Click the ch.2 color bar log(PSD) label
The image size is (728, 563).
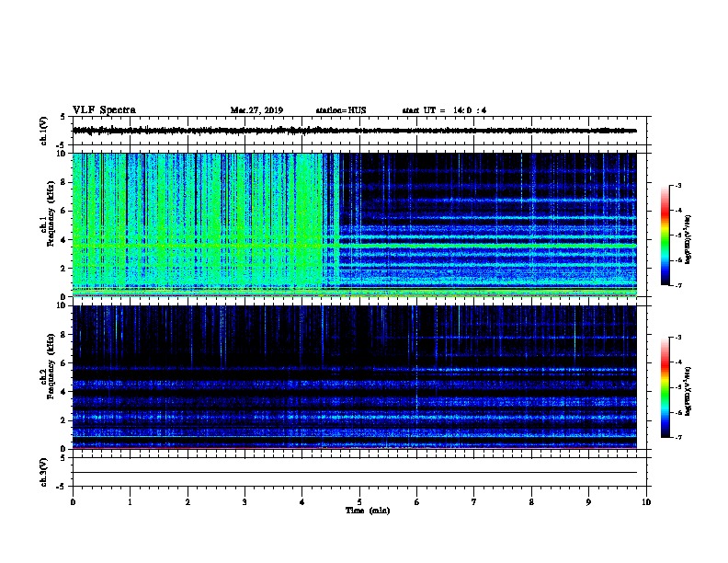[688, 391]
